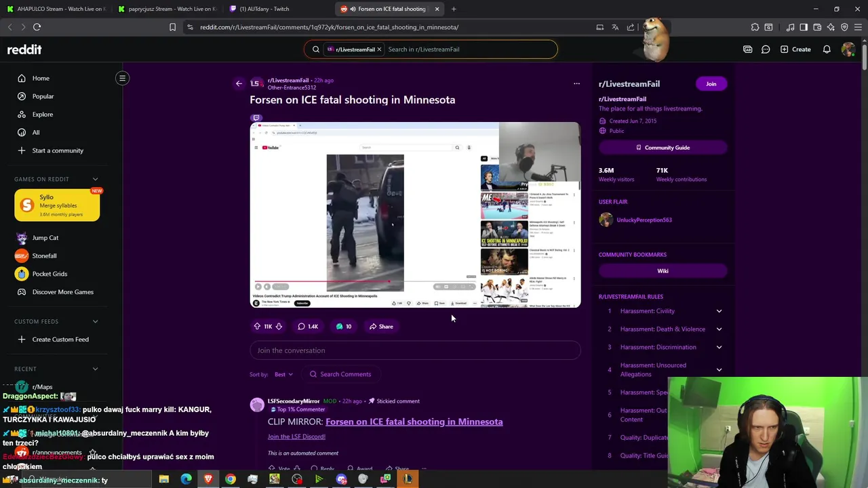
Task: Open the Brave VPN shield icon
Action: click(x=844, y=27)
